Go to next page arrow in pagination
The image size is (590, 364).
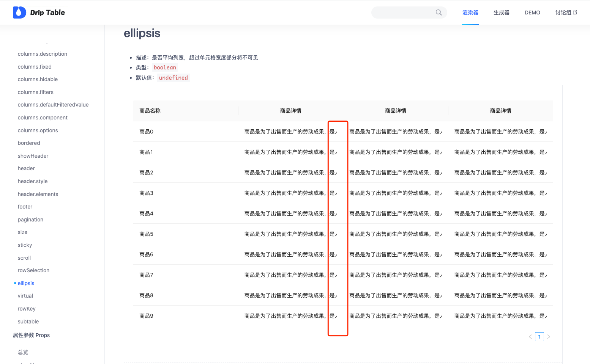pyautogui.click(x=549, y=337)
